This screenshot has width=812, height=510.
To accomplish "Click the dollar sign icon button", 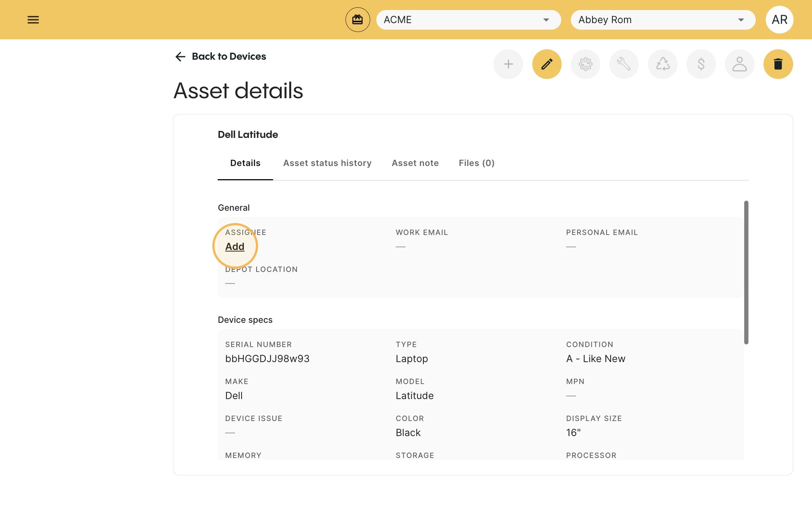I will (701, 64).
